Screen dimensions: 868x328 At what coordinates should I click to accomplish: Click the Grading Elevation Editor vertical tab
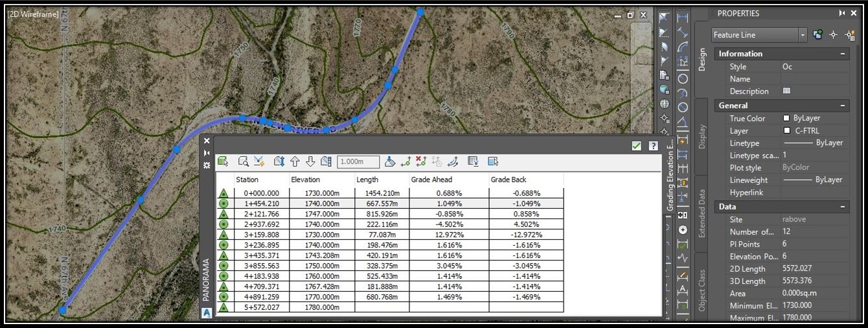coord(670,174)
